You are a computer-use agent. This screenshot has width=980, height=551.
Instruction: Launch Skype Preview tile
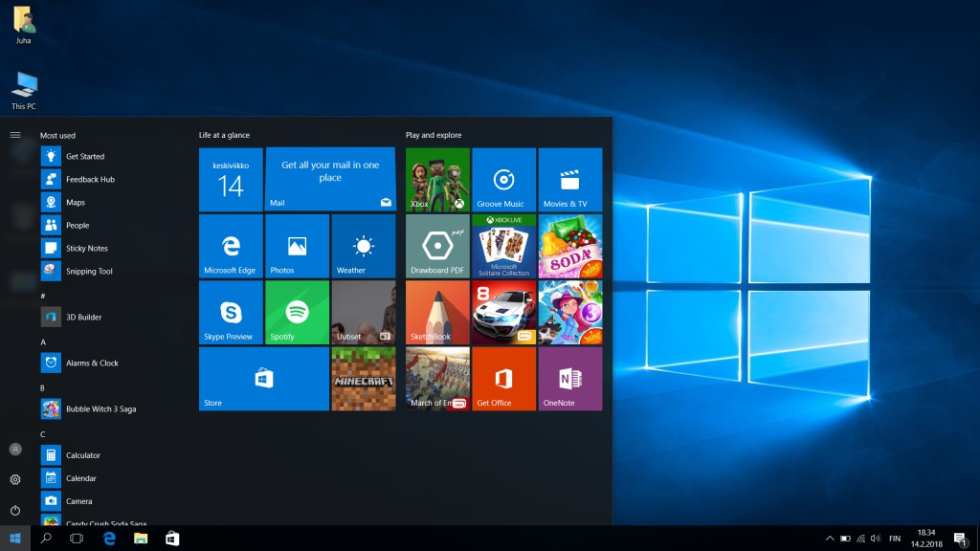coord(231,313)
